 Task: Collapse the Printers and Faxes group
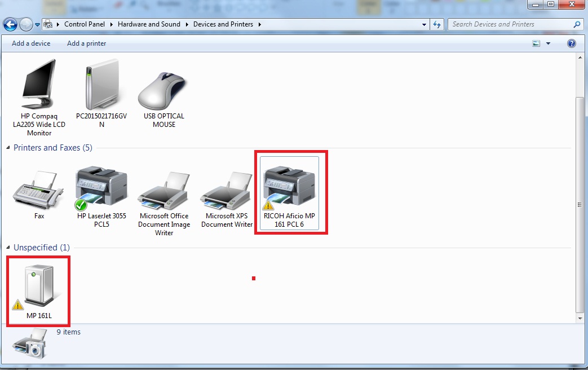click(8, 147)
